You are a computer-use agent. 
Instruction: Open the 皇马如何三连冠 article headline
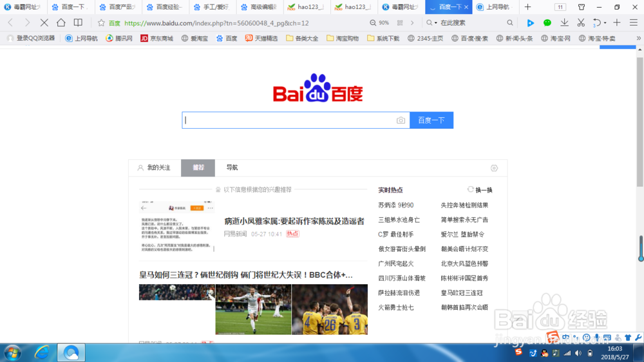pyautogui.click(x=246, y=275)
